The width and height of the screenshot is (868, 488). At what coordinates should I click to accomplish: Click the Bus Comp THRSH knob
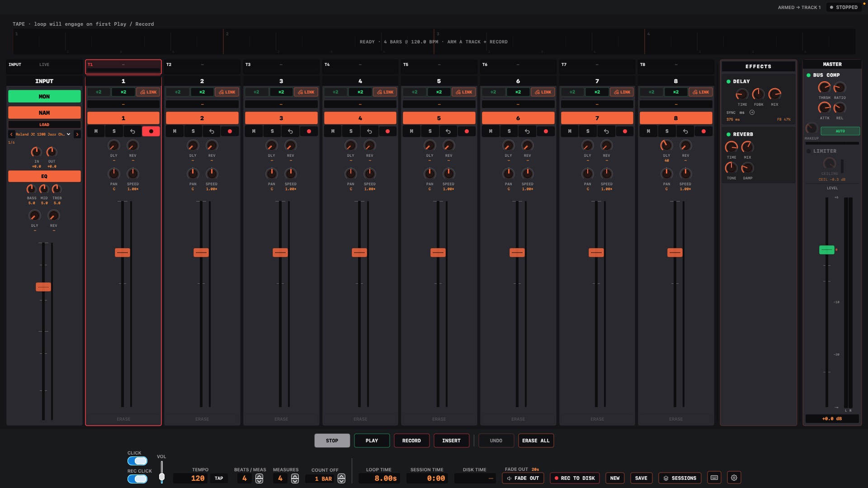(x=824, y=87)
